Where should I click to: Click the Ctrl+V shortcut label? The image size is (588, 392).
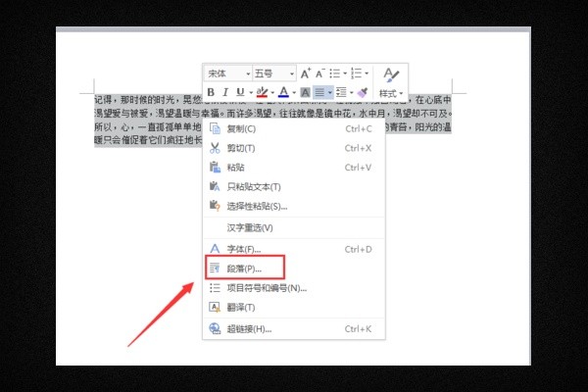coord(358,168)
